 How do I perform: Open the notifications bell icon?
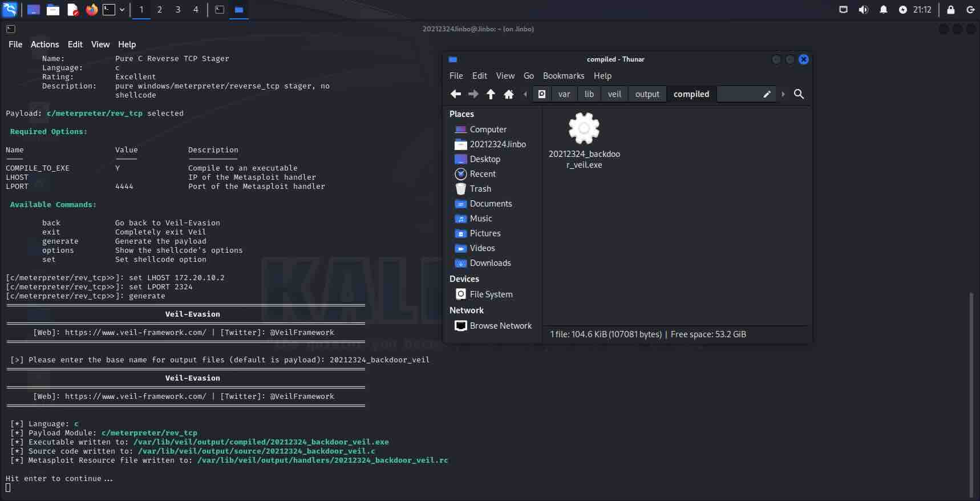coord(884,10)
